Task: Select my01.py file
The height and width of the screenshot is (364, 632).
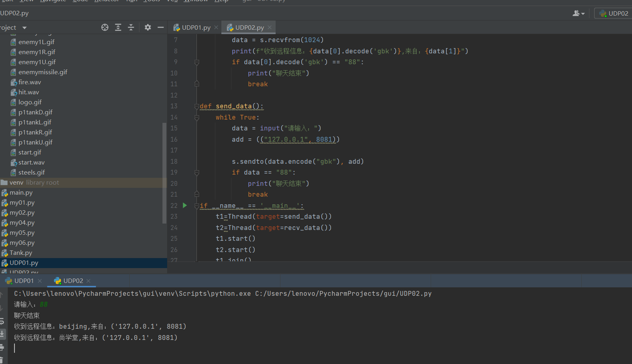Action: click(22, 203)
